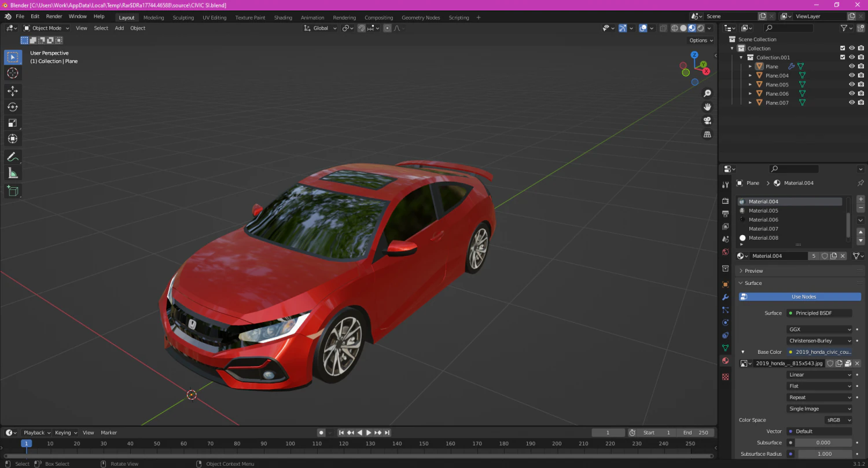Screen dimensions: 868x468
Task: Open the View Layer properties tab
Action: point(725,226)
